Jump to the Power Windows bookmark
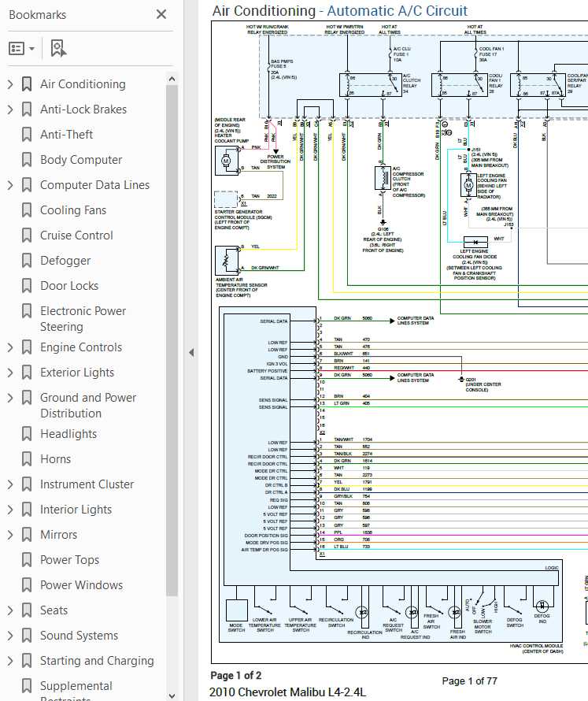 coord(81,584)
